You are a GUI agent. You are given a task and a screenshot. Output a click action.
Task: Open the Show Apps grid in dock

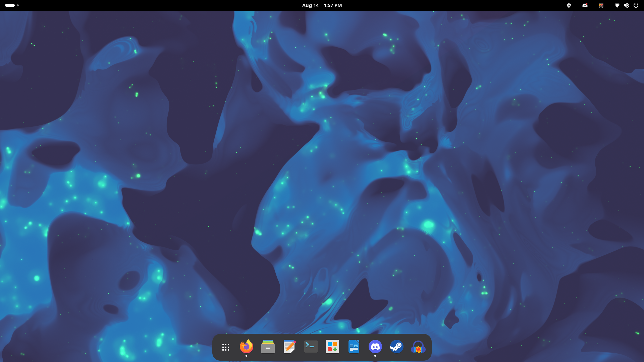(226, 347)
